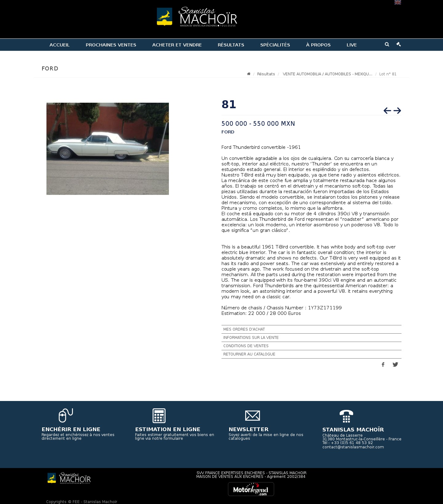Open the Résultats menu

click(x=231, y=45)
